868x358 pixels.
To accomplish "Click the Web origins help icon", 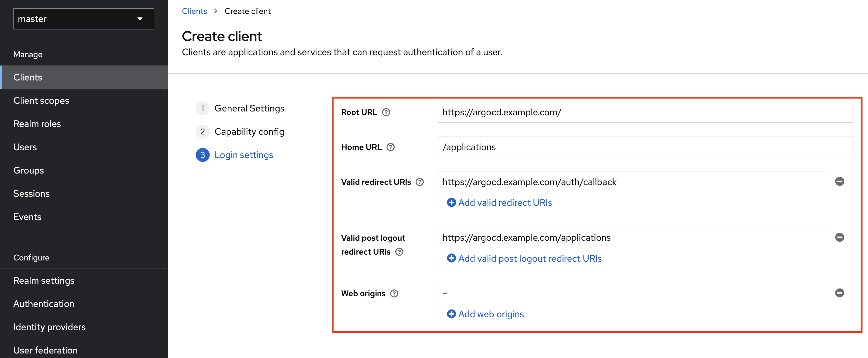I will pos(394,294).
